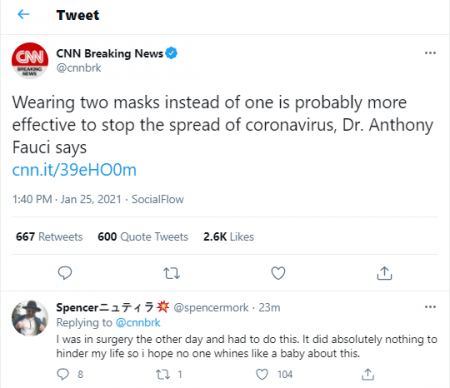View the 2.6K Likes list

pos(229,237)
